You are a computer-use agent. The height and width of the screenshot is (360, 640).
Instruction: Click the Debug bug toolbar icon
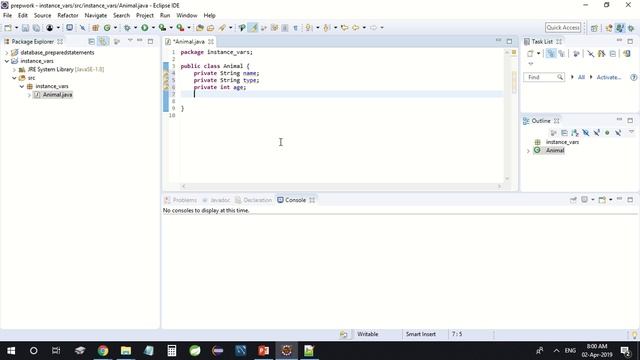(127, 28)
